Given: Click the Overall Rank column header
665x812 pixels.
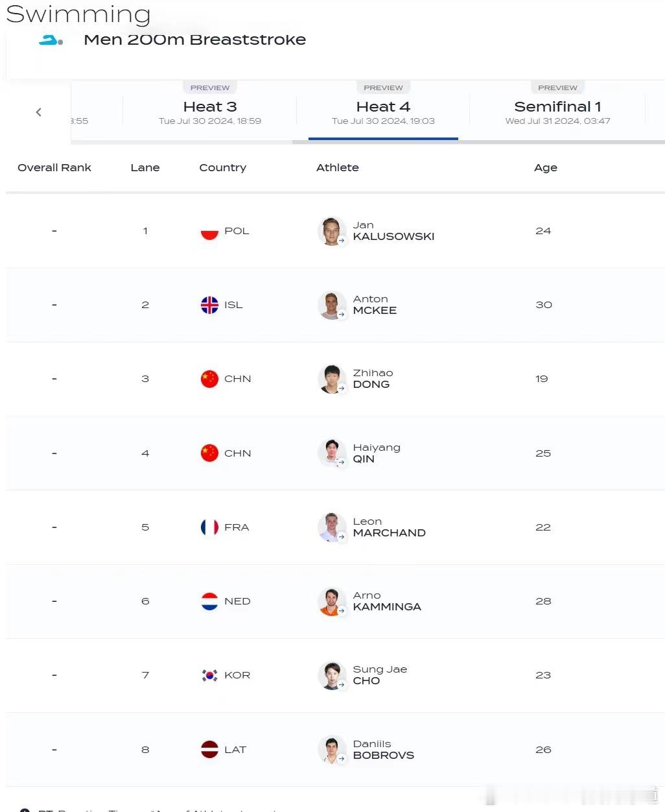Looking at the screenshot, I should point(54,167).
